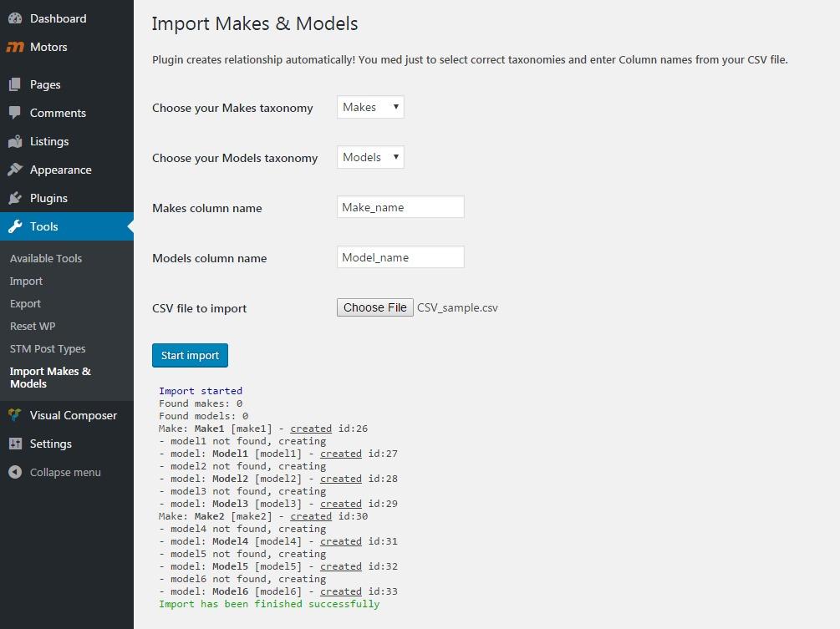Click the Motors logo icon
This screenshot has width=840, height=629.
click(15, 47)
